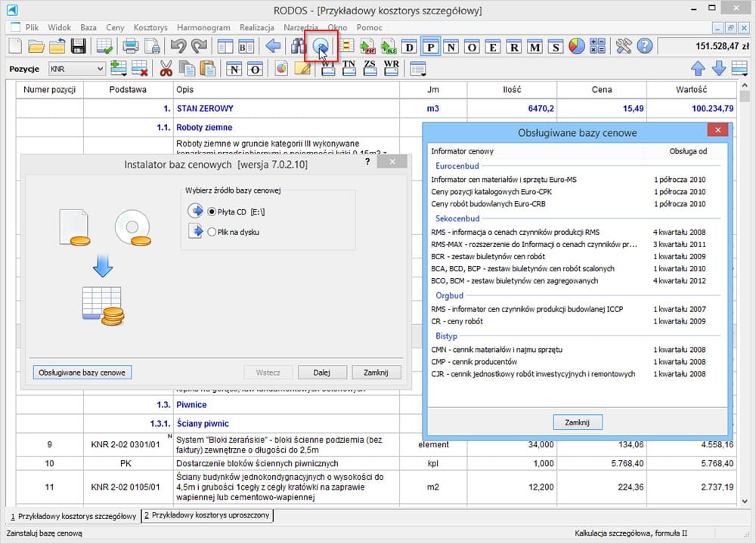
Task: Select the Plik na dysku radio button
Action: 212,232
